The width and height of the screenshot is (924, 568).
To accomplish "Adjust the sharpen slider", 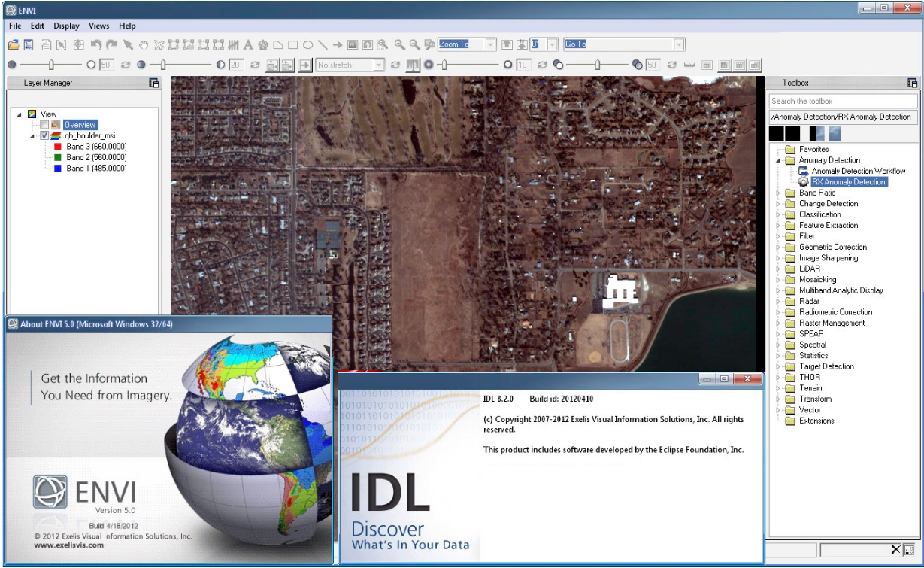I will (x=444, y=65).
